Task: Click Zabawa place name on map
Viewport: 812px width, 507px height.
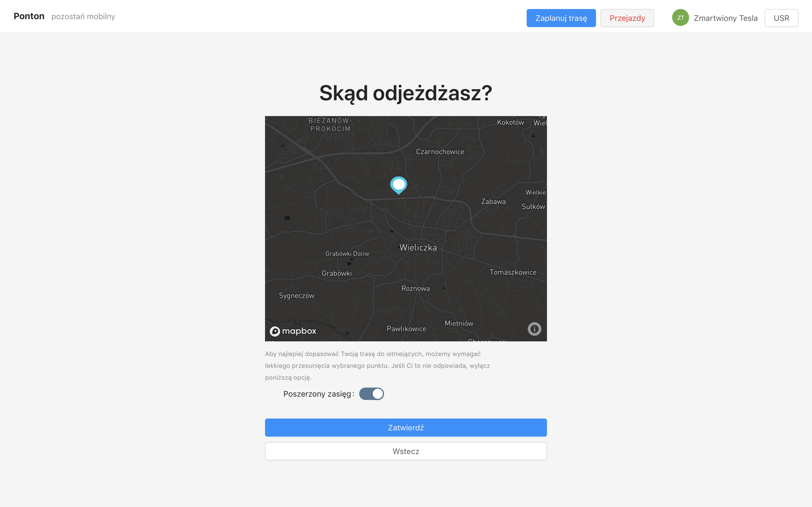Action: 493,201
